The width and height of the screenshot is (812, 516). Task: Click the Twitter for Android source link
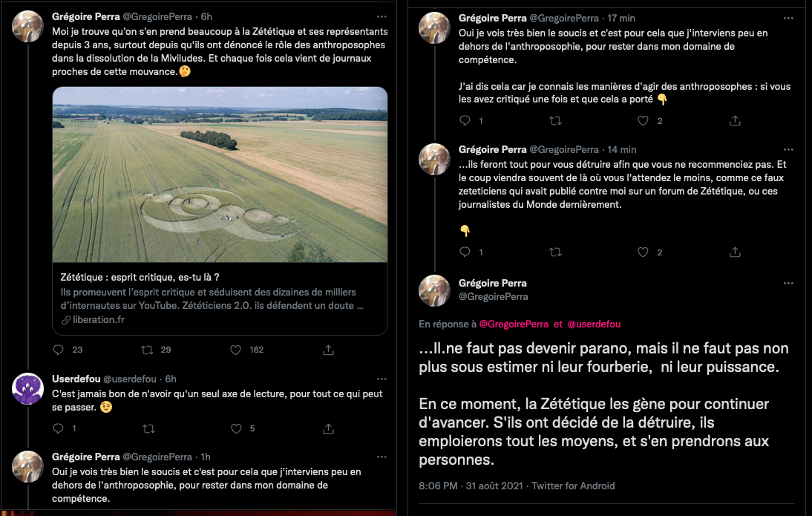tap(572, 486)
